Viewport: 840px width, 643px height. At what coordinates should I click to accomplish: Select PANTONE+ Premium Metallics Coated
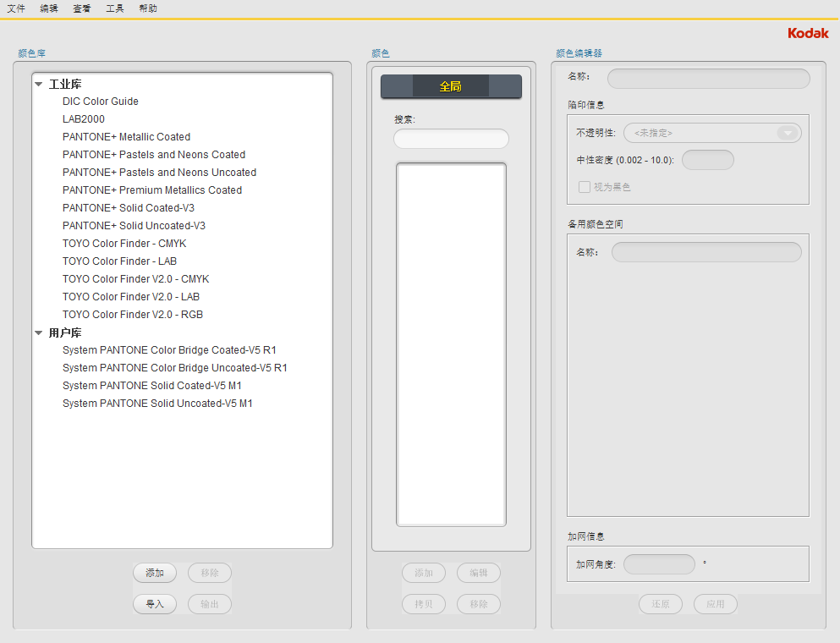152,190
